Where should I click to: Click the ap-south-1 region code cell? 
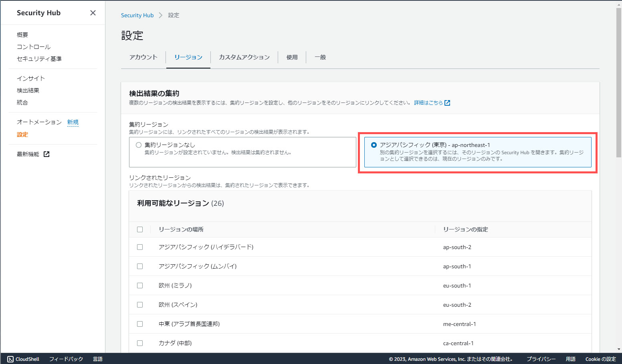pyautogui.click(x=457, y=266)
